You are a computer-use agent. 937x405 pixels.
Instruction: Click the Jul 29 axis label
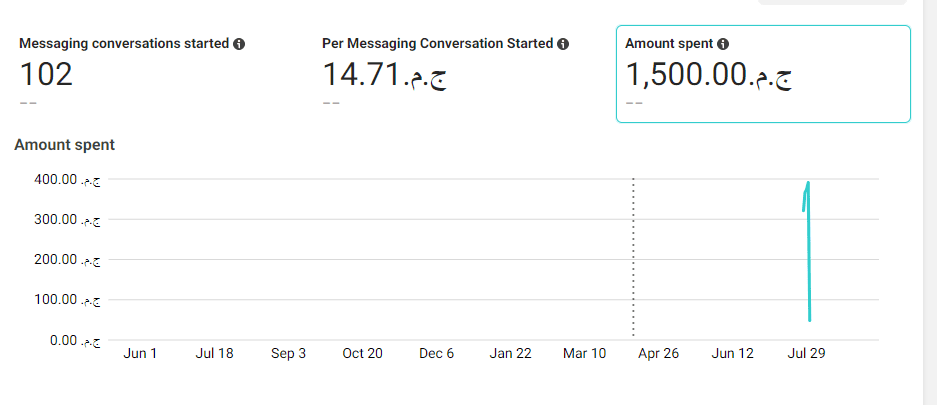806,354
